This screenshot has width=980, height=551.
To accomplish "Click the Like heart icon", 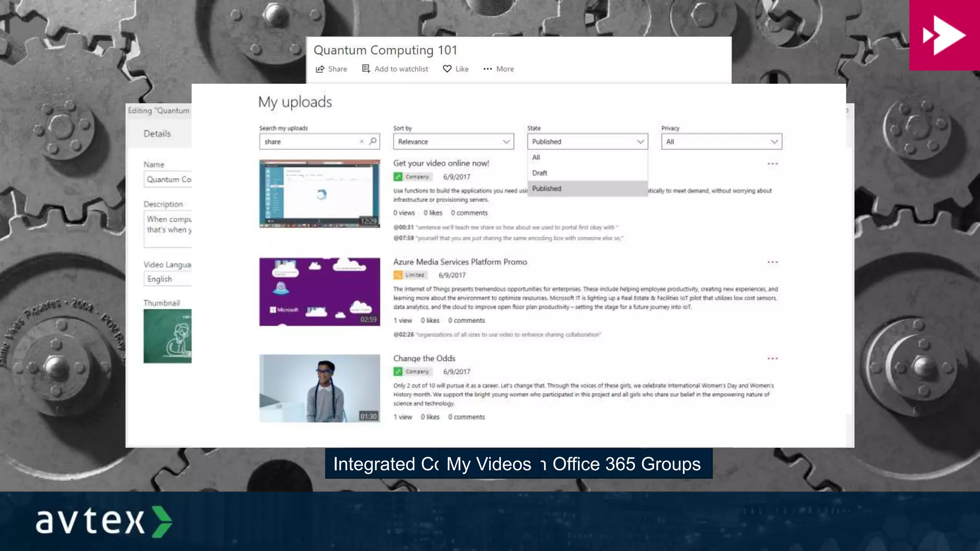I will [447, 69].
